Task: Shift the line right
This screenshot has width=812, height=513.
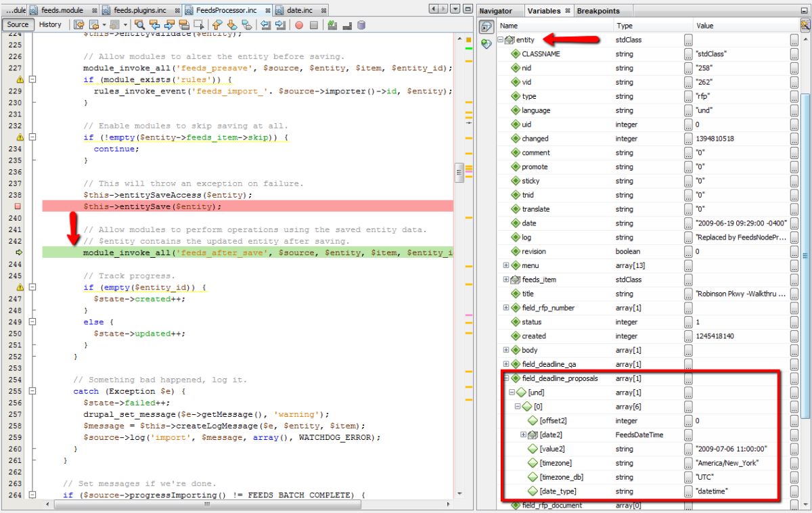Action: point(280,25)
